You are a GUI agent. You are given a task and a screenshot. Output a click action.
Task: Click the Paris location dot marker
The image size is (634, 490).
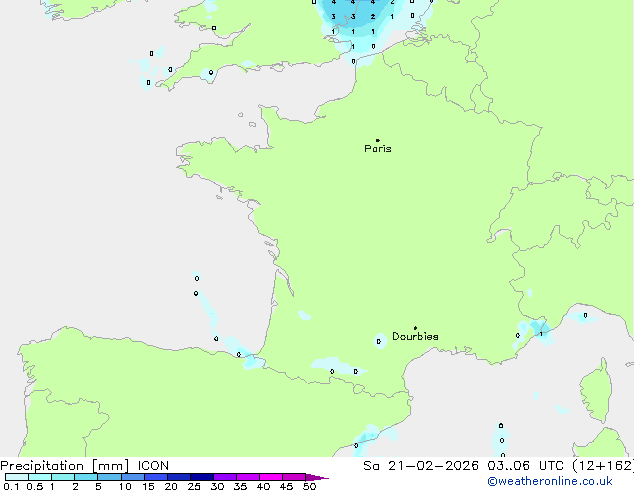[378, 140]
